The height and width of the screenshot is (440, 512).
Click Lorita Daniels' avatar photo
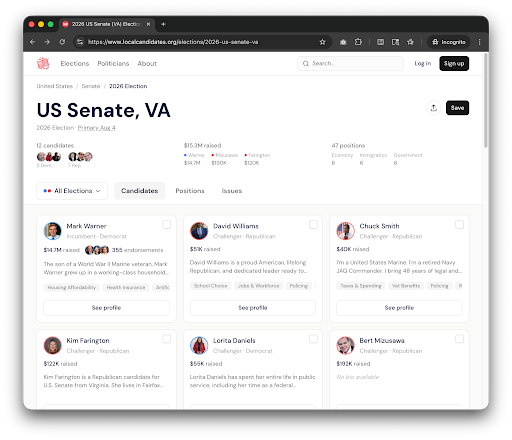(x=199, y=345)
